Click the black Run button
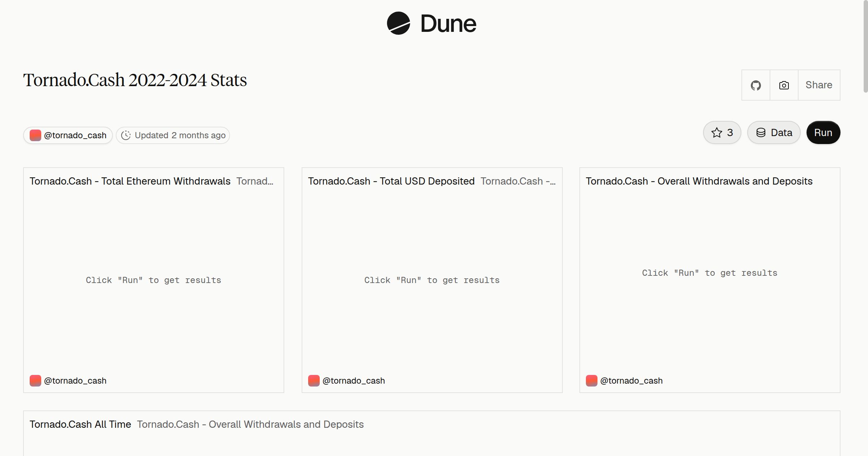Image resolution: width=868 pixels, height=456 pixels. pyautogui.click(x=823, y=132)
